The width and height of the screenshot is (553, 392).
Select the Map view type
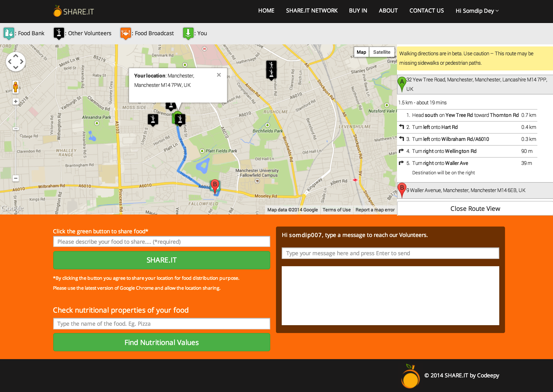pyautogui.click(x=361, y=52)
